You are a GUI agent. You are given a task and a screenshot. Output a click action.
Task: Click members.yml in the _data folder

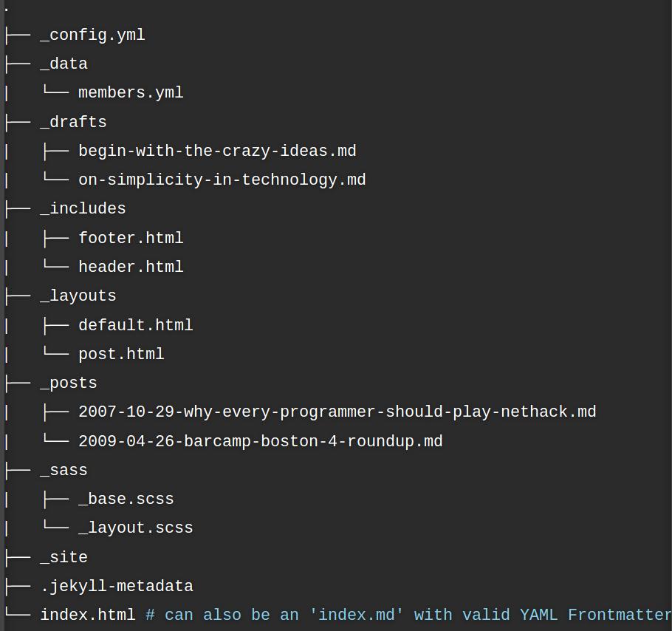coord(131,92)
